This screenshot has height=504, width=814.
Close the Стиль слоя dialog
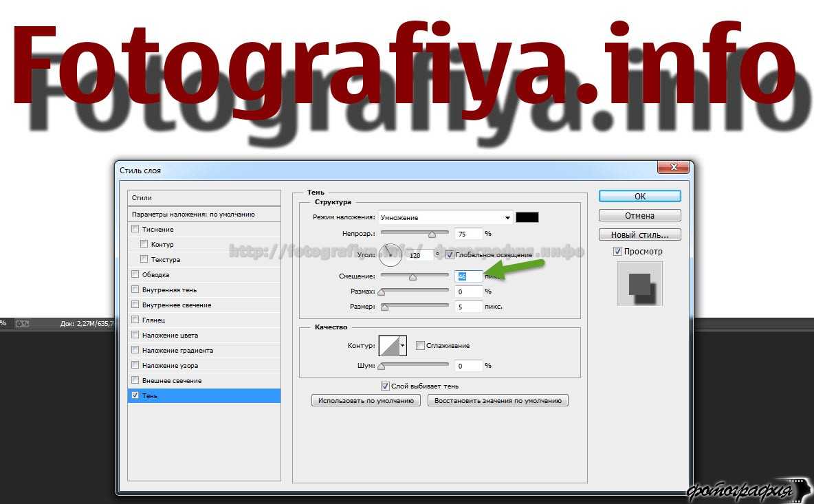(x=673, y=168)
